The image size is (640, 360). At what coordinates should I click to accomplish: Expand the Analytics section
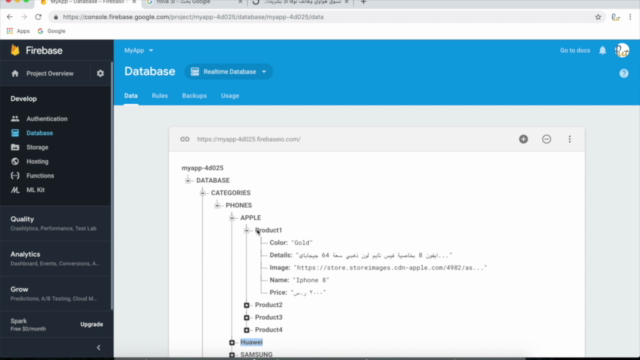point(55,258)
